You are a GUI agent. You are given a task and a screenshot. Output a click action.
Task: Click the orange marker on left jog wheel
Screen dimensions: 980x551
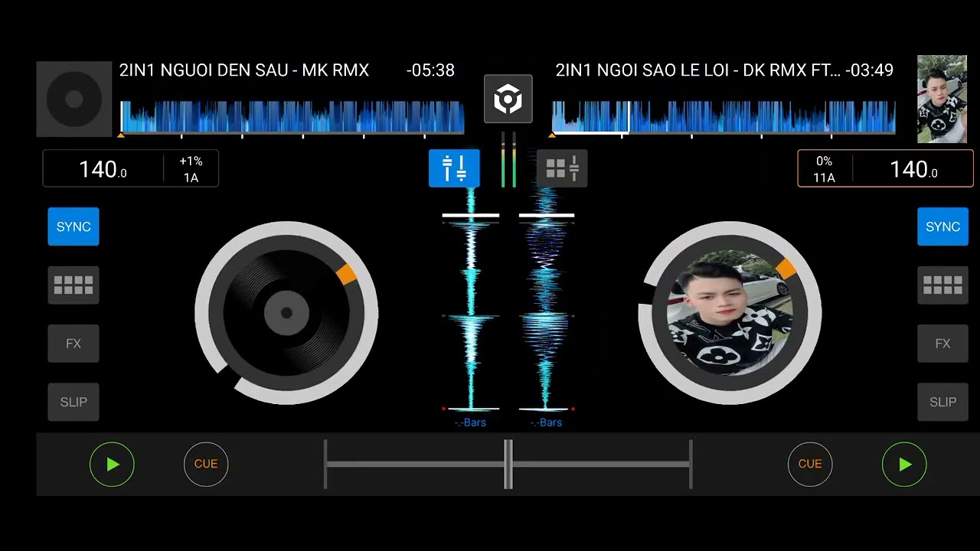pyautogui.click(x=346, y=274)
